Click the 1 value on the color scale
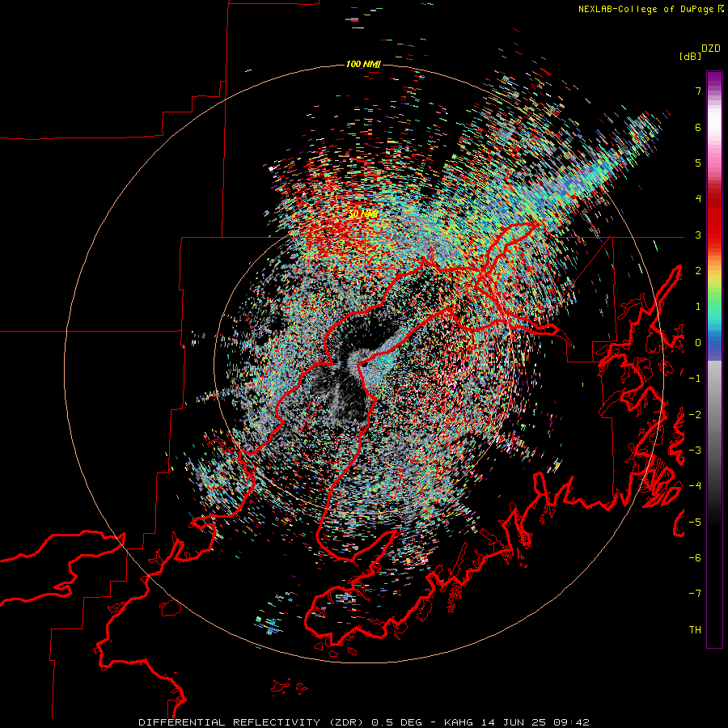The height and width of the screenshot is (728, 728). pos(698,307)
